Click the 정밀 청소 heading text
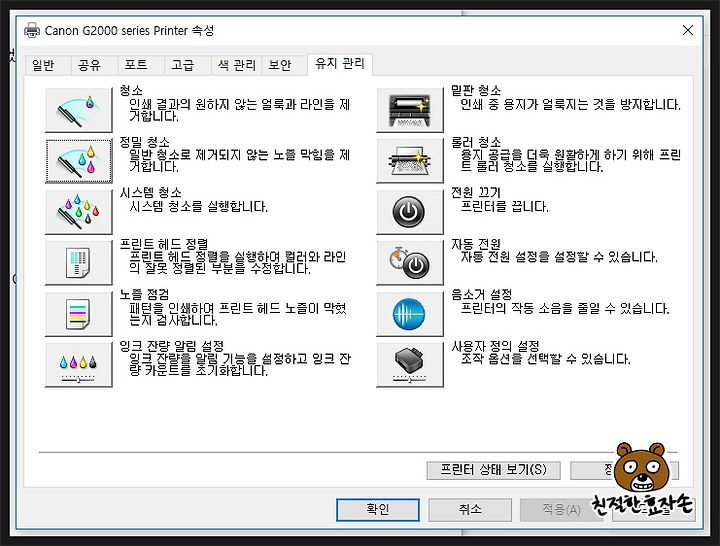 coord(144,142)
